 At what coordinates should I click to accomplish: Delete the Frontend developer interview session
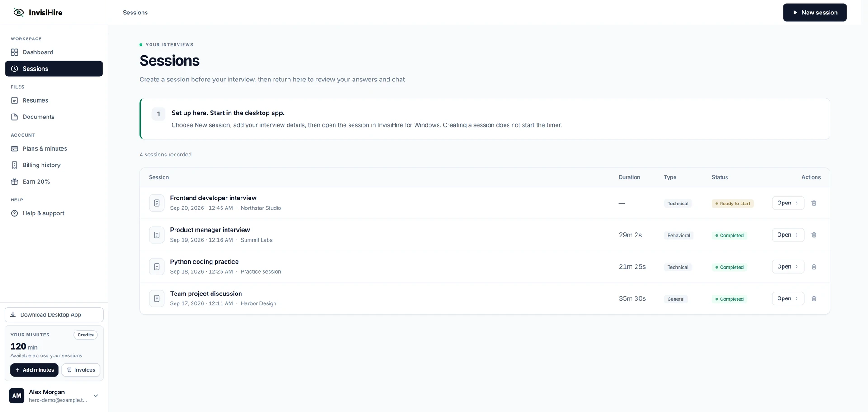click(814, 203)
